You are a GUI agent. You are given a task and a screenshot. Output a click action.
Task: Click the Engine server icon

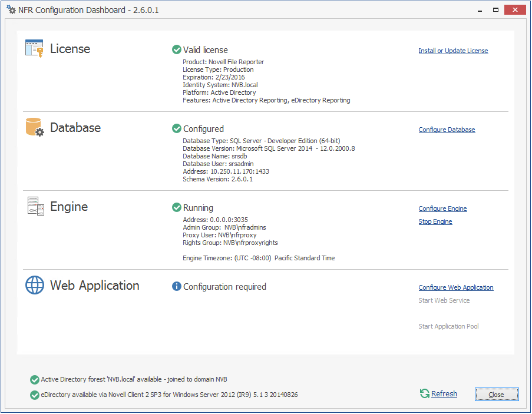pos(35,206)
